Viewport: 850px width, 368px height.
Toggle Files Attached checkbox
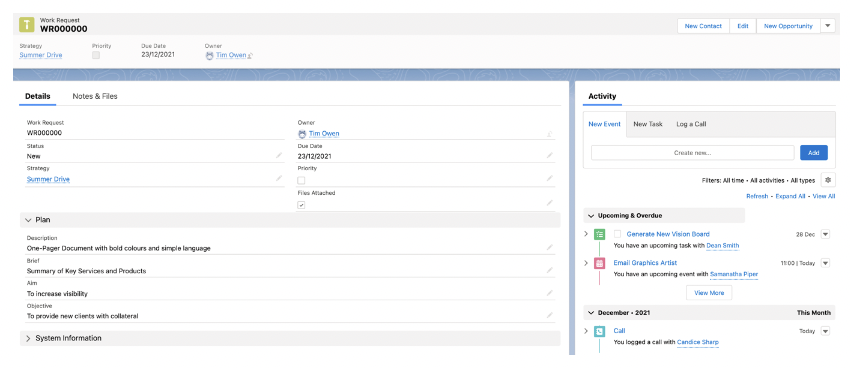(301, 205)
